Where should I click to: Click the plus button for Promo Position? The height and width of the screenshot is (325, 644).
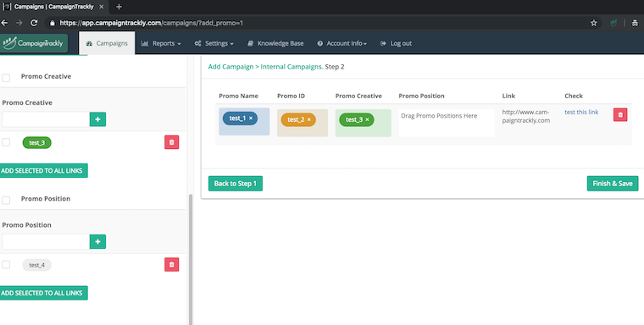(97, 242)
